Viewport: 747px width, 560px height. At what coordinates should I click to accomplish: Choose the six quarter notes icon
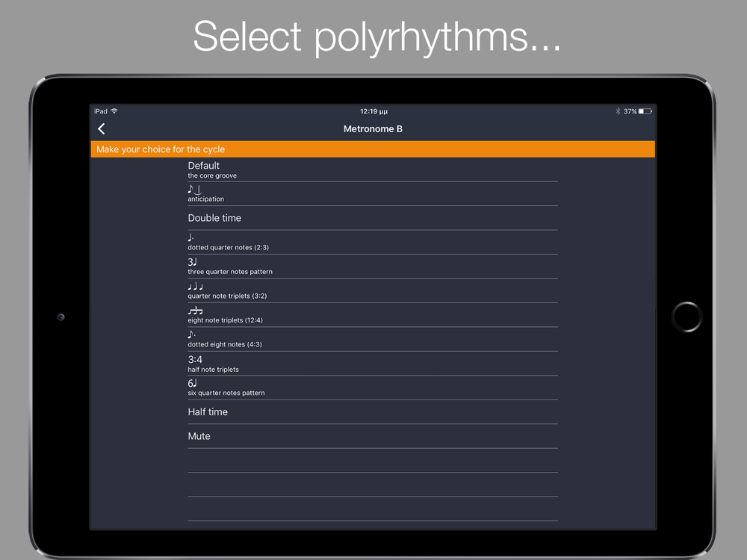click(x=192, y=383)
